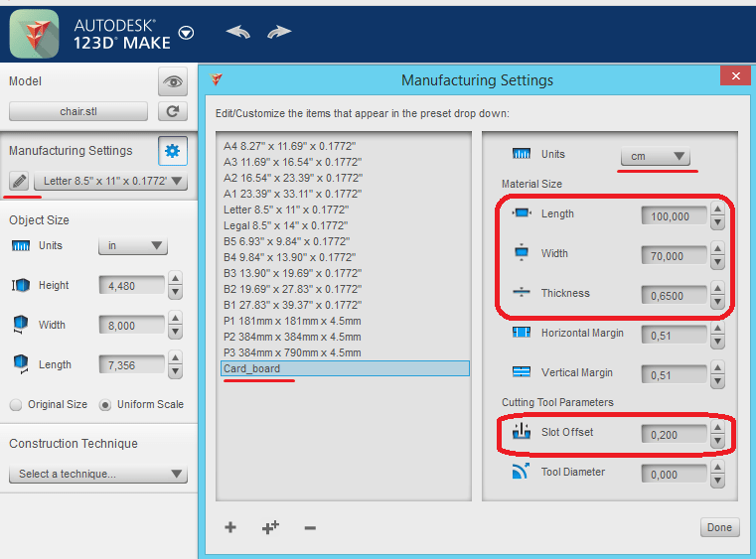Click the undo arrow in the header
The width and height of the screenshot is (756, 559).
tap(238, 33)
